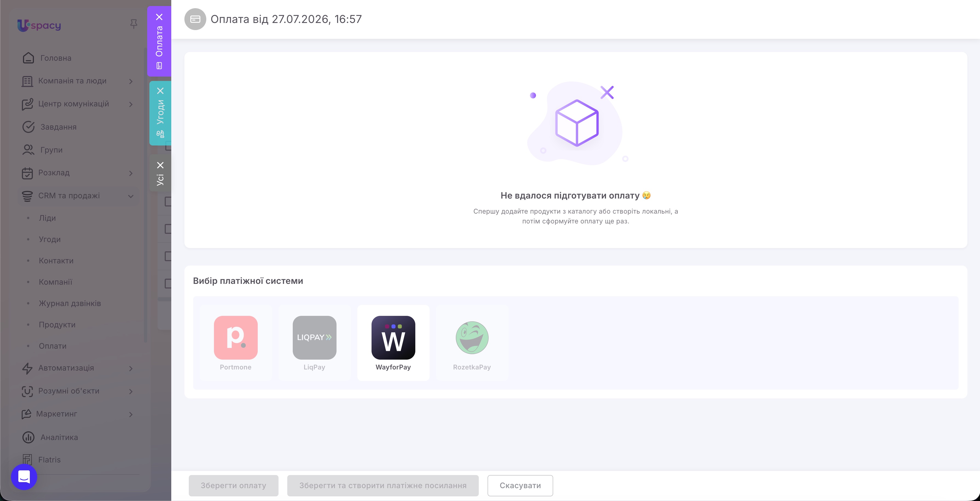Open the Аналітика chart icon
The height and width of the screenshot is (501, 980).
click(x=28, y=437)
